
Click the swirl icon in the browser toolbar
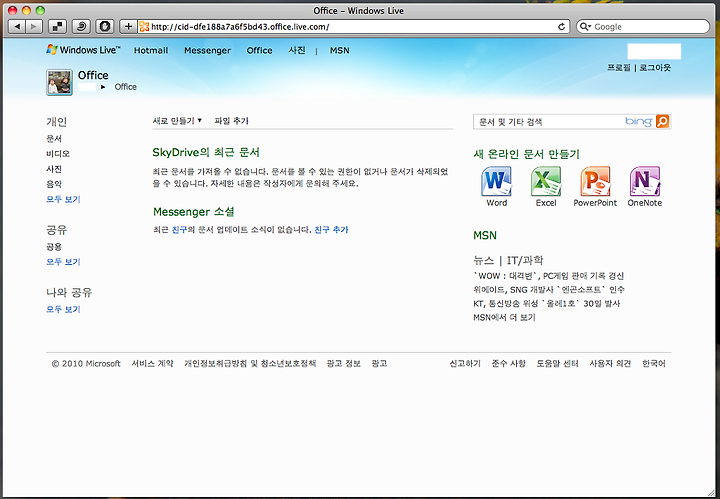click(81, 27)
